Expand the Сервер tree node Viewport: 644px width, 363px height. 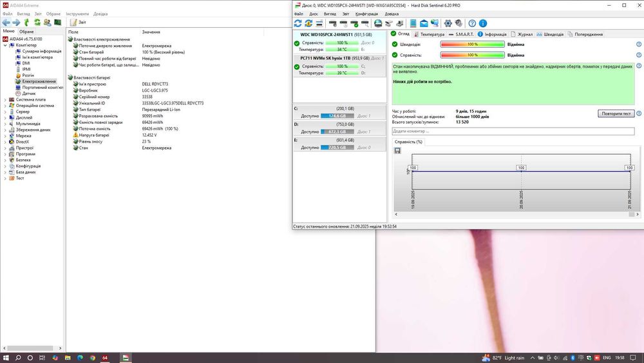5,112
